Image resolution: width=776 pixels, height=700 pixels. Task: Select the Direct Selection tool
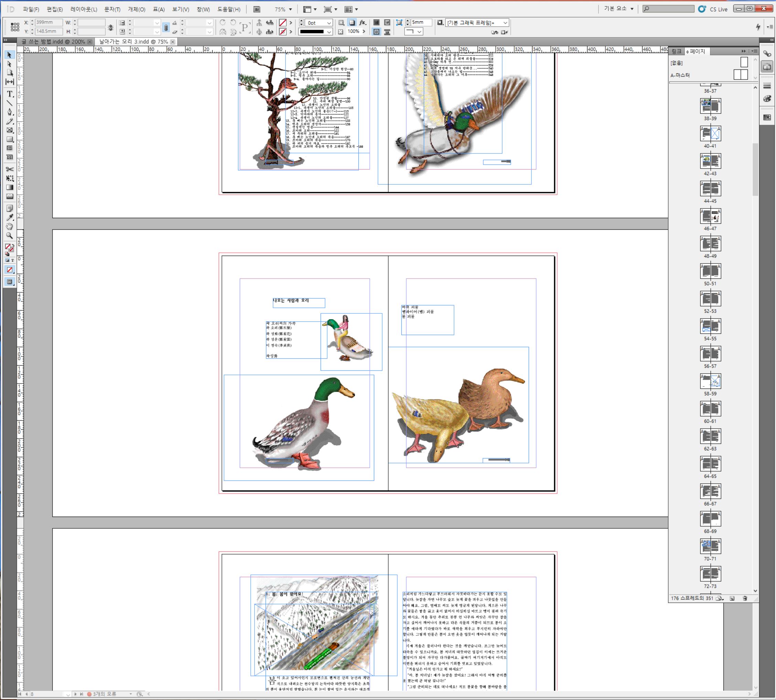(x=10, y=64)
